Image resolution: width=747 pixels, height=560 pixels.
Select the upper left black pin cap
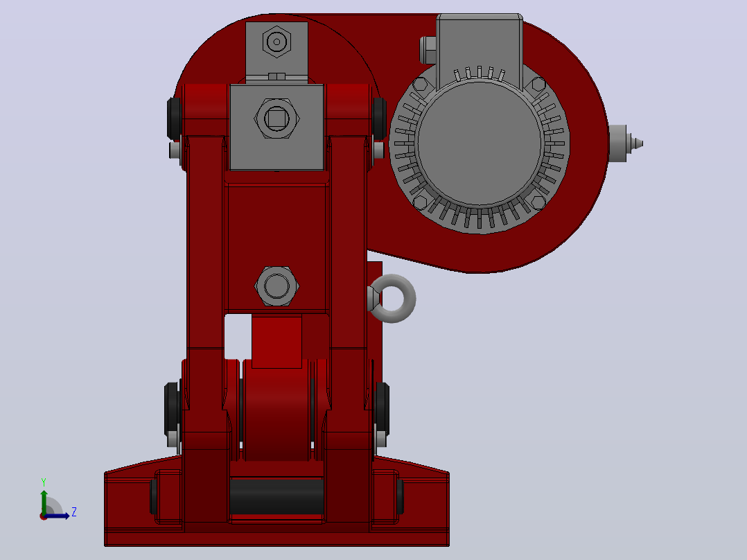pos(174,119)
